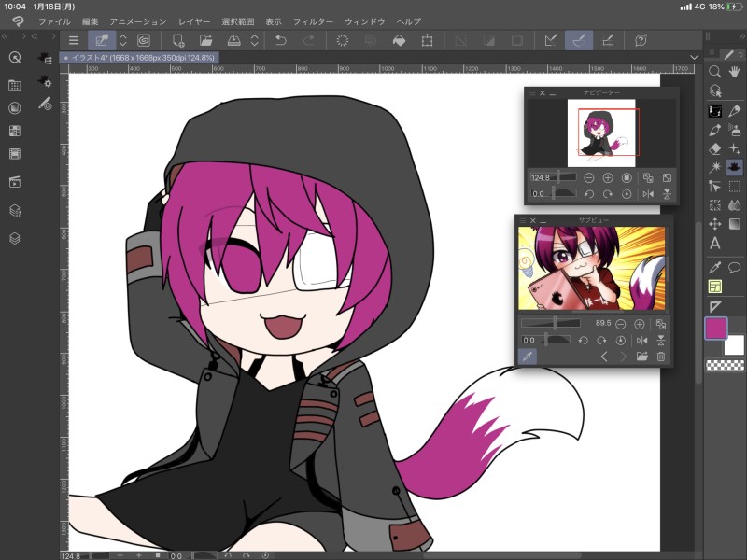The image size is (747, 560).
Task: Select the dashed rectangle Selection tool
Action: click(x=735, y=186)
